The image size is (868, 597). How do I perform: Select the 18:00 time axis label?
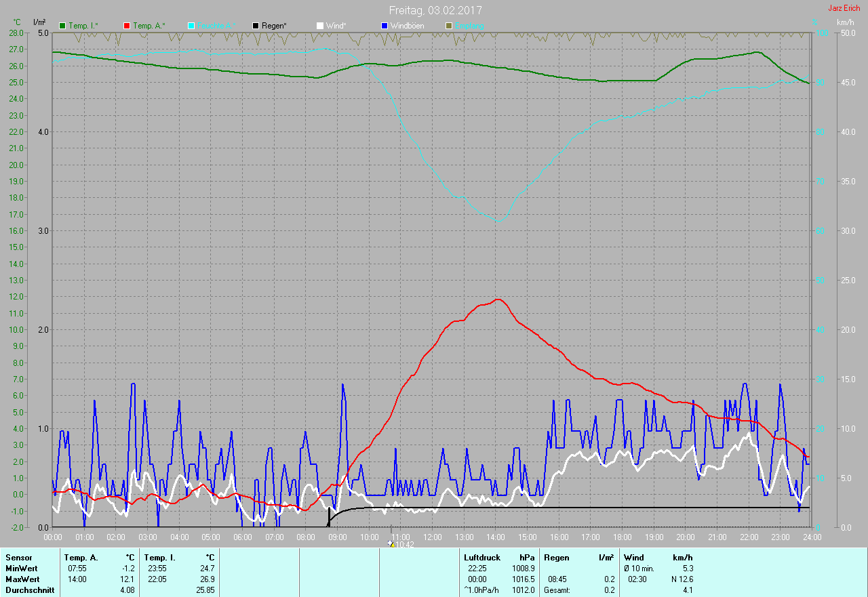point(622,537)
